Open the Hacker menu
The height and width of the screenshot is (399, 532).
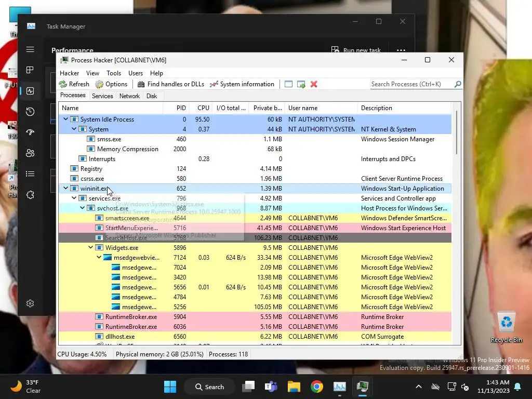[x=69, y=73]
